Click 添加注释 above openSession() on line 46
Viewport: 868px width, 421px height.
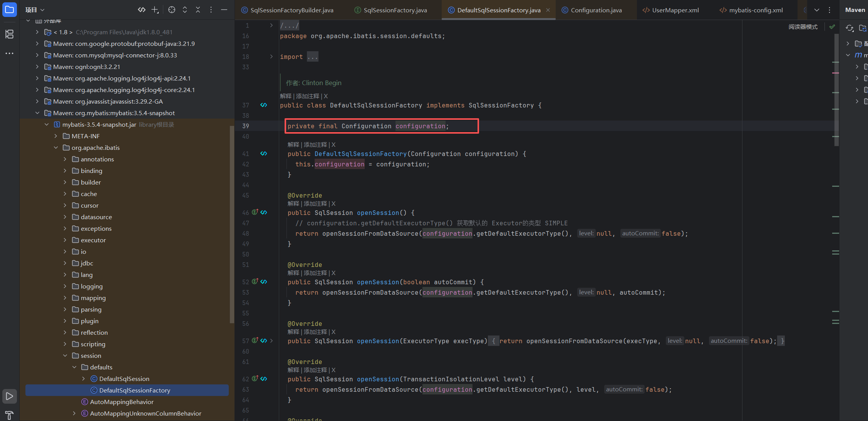pos(315,204)
